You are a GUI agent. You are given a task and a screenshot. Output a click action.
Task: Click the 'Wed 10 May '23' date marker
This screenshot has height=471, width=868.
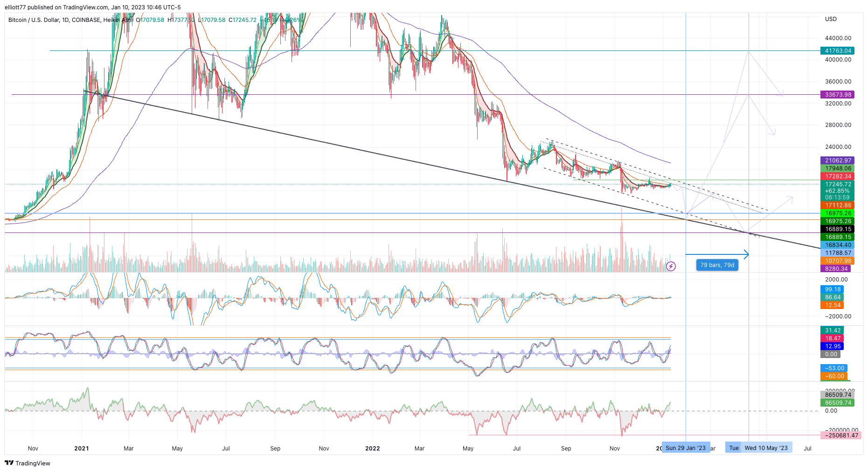click(x=766, y=448)
